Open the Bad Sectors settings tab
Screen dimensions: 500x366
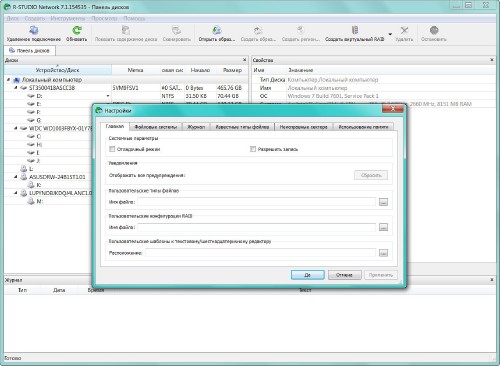(303, 127)
